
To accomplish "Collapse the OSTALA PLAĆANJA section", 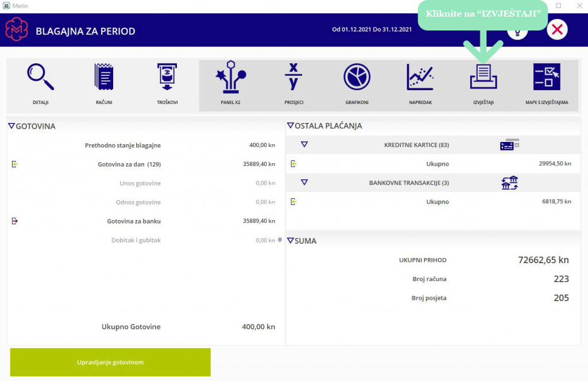I will (x=290, y=125).
